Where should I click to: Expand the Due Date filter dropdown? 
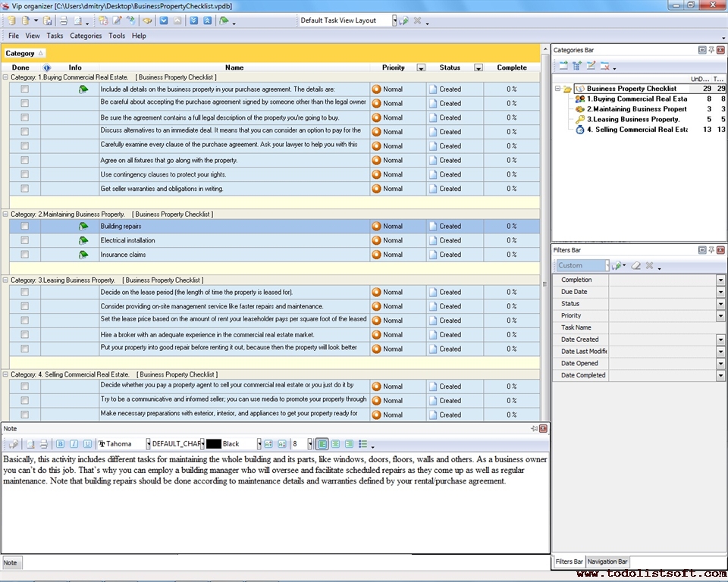pos(720,292)
